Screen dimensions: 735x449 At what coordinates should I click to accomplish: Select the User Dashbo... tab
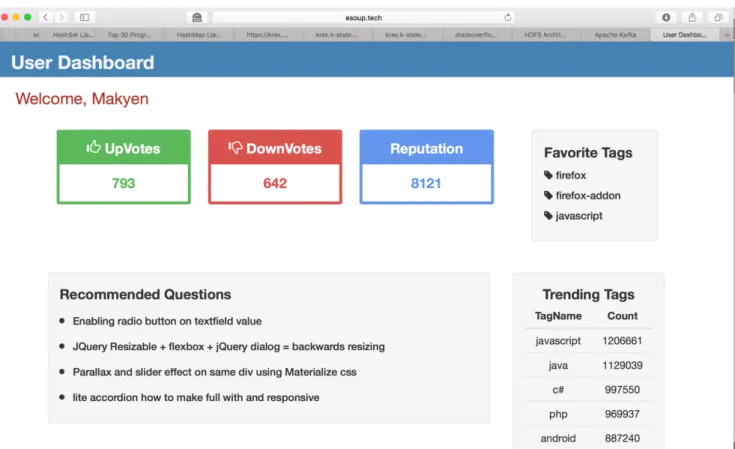(x=684, y=35)
